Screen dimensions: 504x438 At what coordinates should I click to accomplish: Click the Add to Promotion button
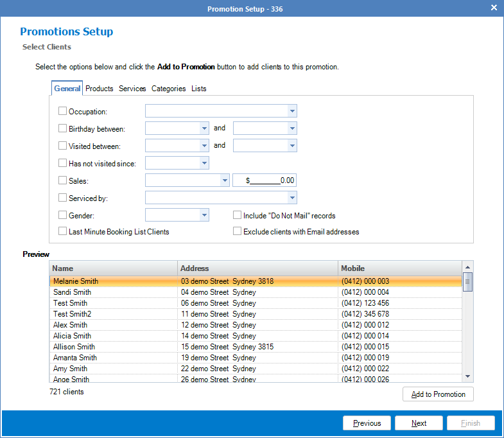(438, 394)
